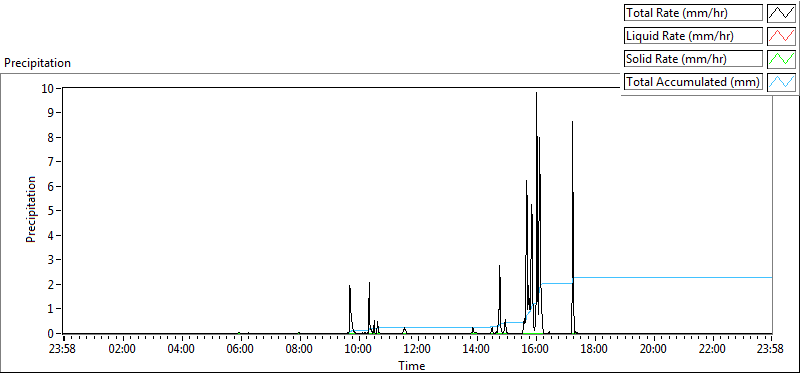Click the leftmost 23:58 time label
Image resolution: width=800 pixels, height=373 pixels.
(63, 350)
